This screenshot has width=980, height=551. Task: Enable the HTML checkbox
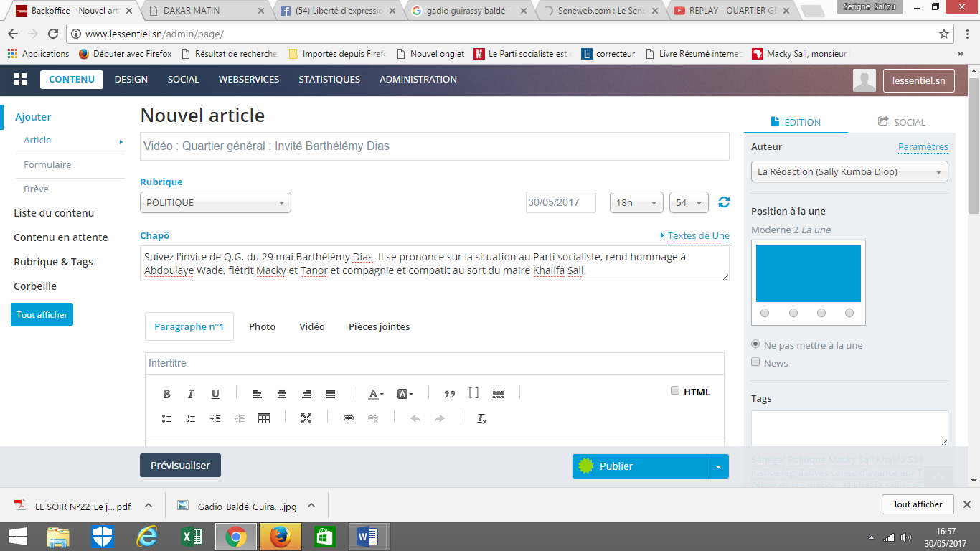[x=675, y=391]
